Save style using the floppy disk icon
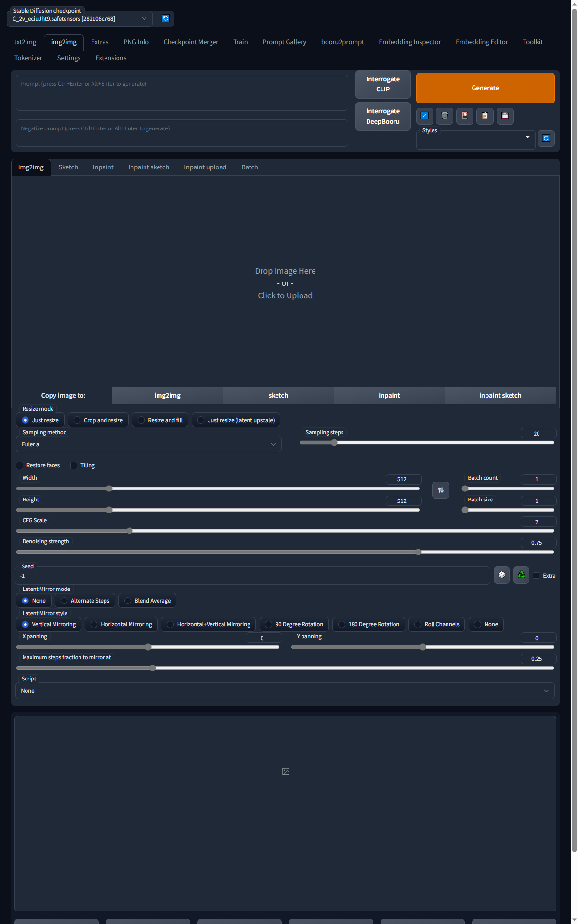This screenshot has height=924, width=578. (505, 115)
